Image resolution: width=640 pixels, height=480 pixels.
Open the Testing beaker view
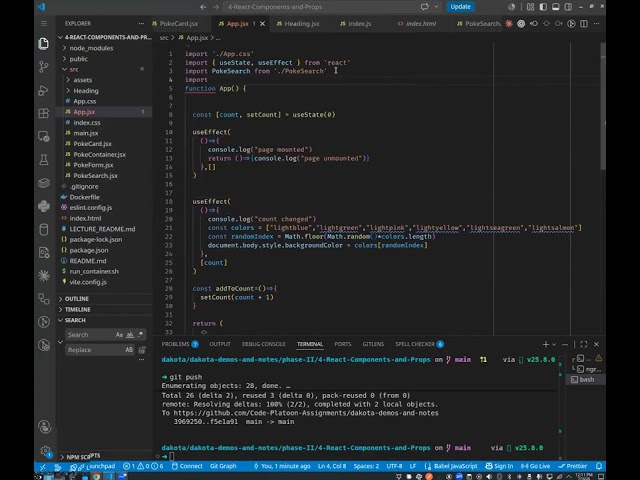tap(44, 160)
